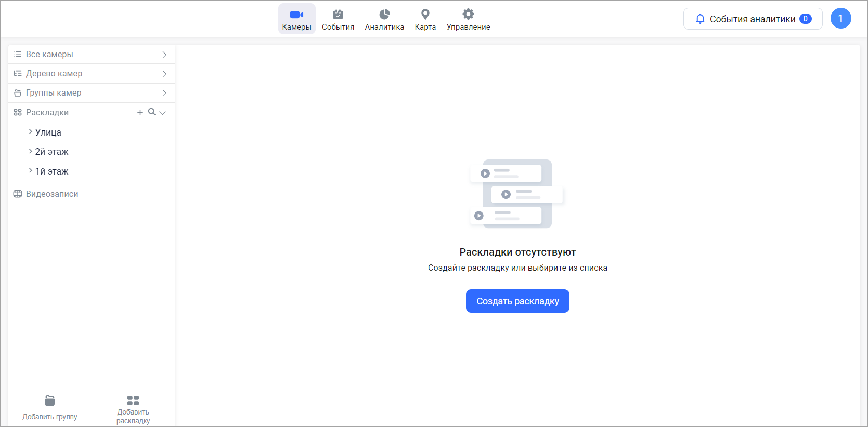Viewport: 868px width, 427px height.
Task: Open Аналитика pie chart section
Action: [x=384, y=19]
